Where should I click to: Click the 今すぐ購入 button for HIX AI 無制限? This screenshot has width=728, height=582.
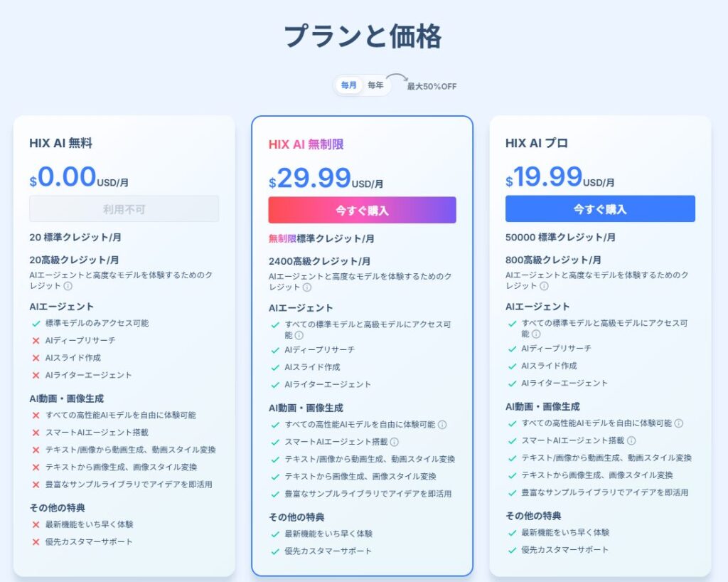pyautogui.click(x=362, y=211)
